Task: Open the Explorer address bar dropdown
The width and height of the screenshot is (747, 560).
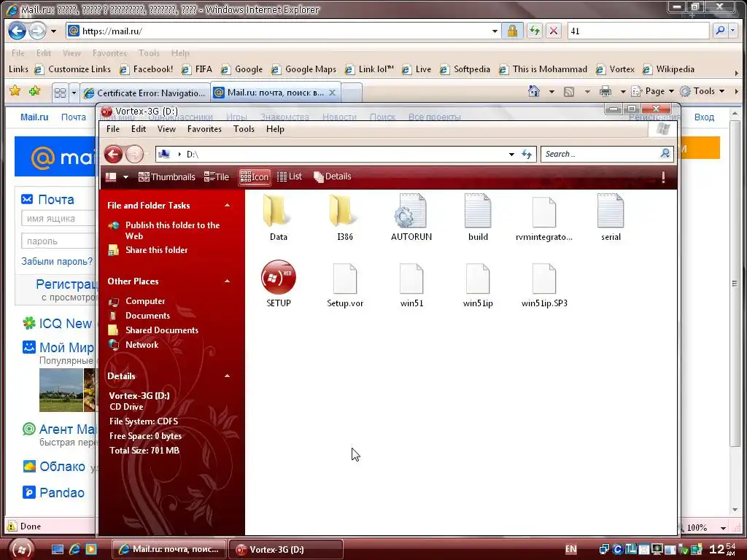Action: point(511,155)
